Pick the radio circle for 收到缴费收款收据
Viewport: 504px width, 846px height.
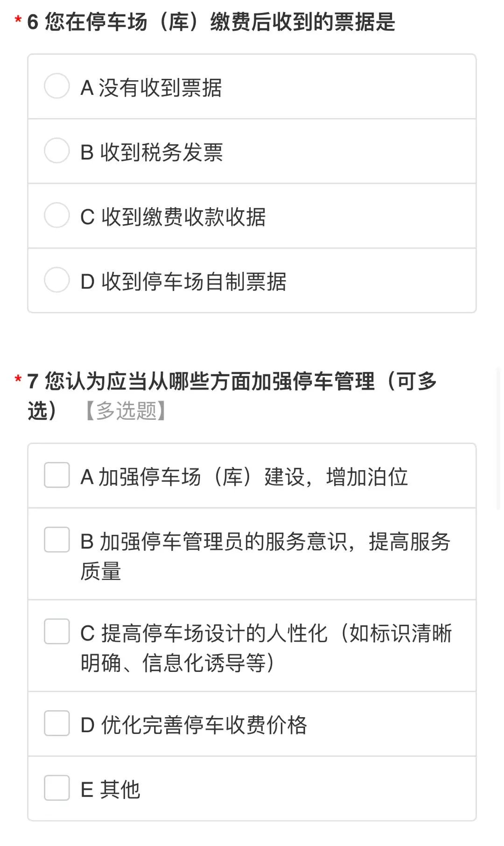pos(57,215)
